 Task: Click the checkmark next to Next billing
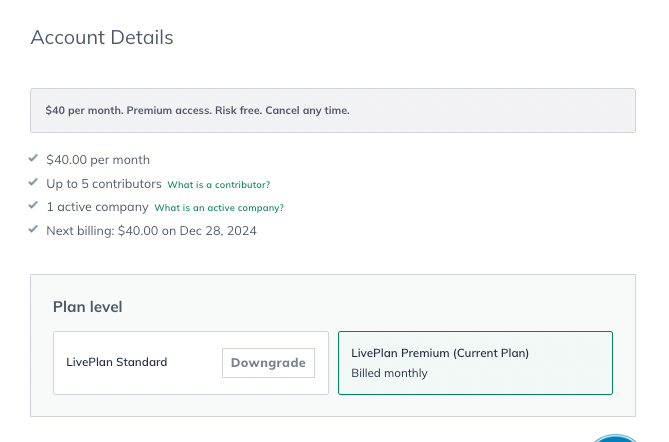click(34, 229)
